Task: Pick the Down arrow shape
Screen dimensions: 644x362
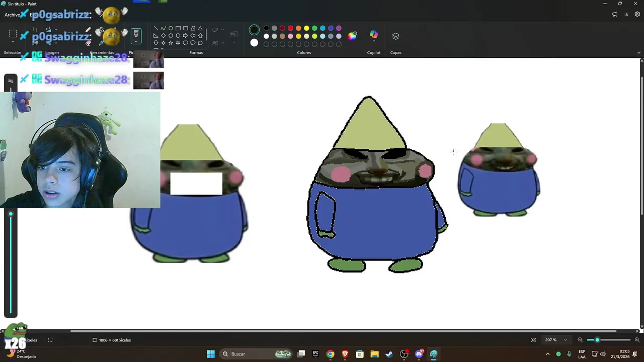Action: point(155,43)
